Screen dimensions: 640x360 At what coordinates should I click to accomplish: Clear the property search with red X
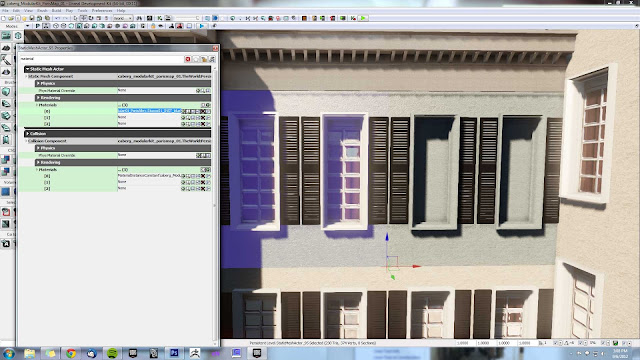click(x=188, y=59)
